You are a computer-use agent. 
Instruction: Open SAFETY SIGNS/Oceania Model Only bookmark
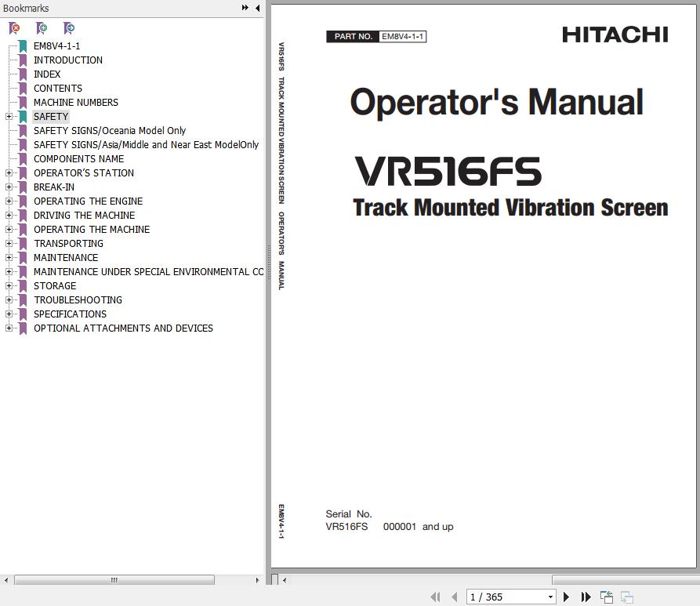pyautogui.click(x=110, y=131)
